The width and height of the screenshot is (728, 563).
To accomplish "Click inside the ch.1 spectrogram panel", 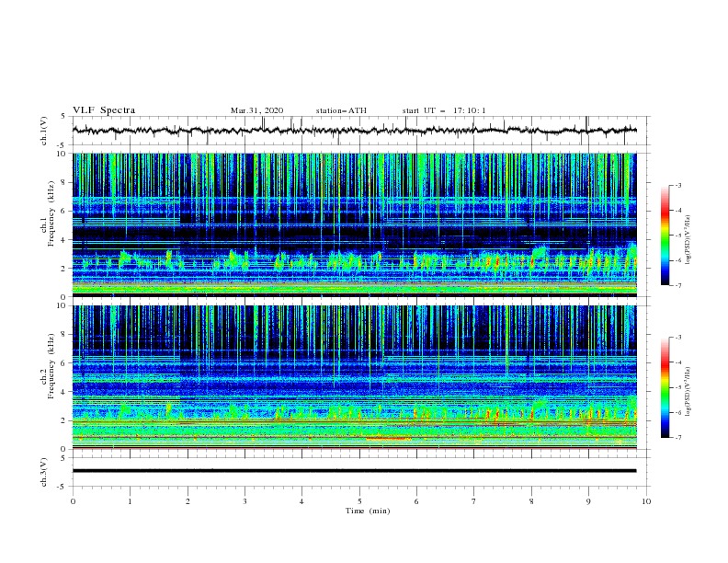I will click(354, 224).
